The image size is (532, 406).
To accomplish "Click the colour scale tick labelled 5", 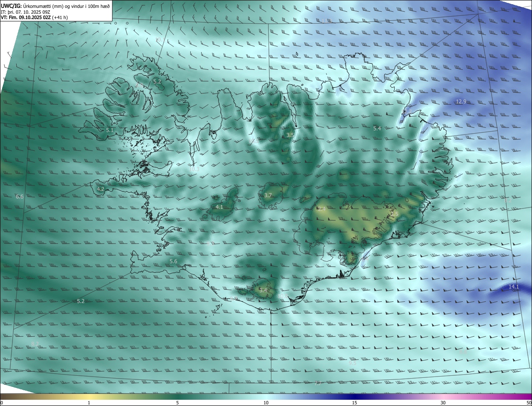I will 177,403.
